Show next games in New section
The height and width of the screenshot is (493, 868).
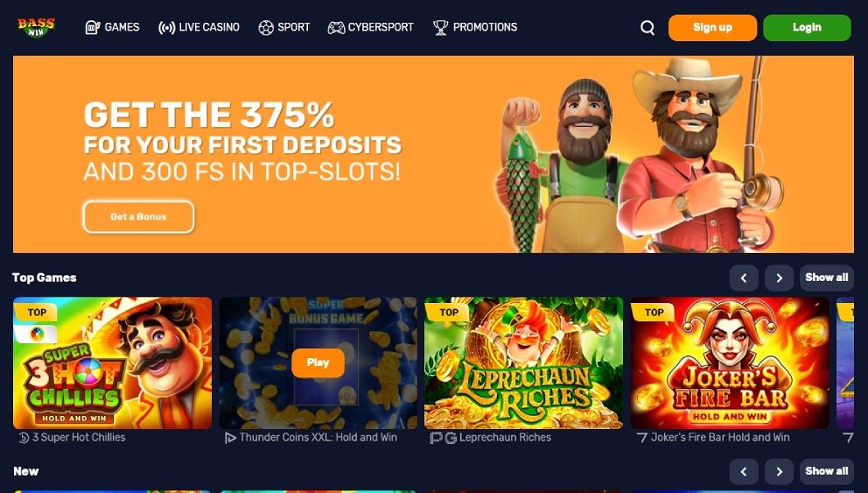pos(779,471)
